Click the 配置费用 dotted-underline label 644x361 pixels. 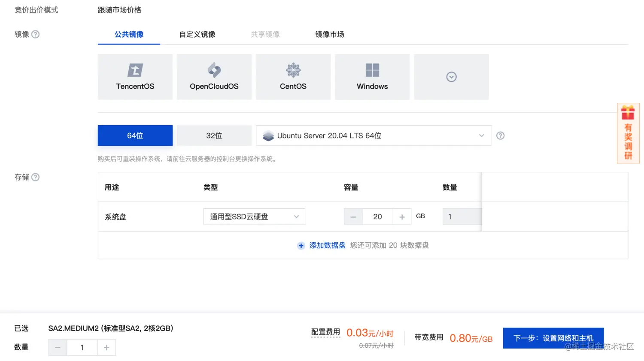[x=325, y=332]
